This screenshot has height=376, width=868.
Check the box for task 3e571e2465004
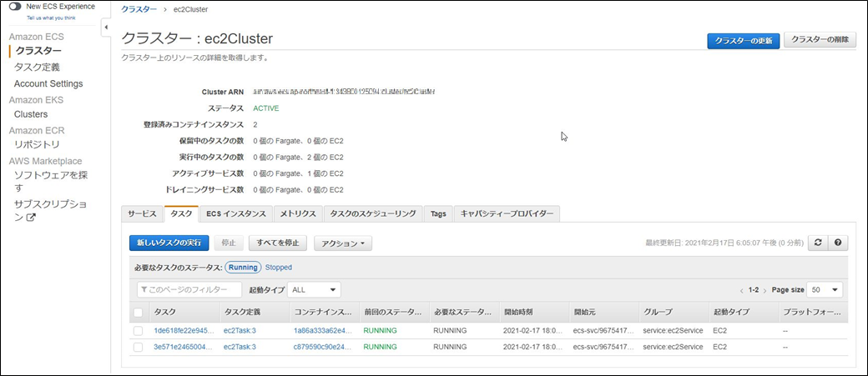[139, 348]
